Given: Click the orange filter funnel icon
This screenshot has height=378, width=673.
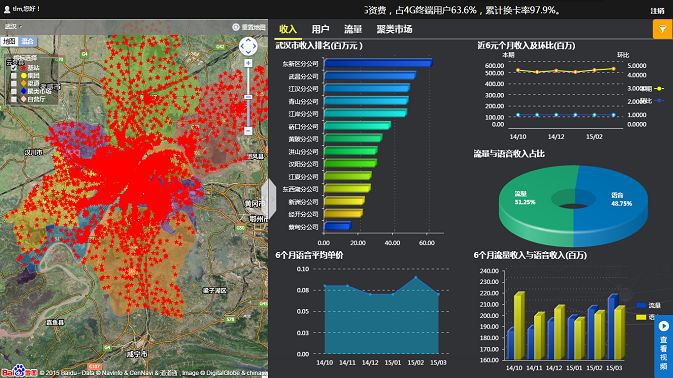Looking at the screenshot, I should 663,29.
